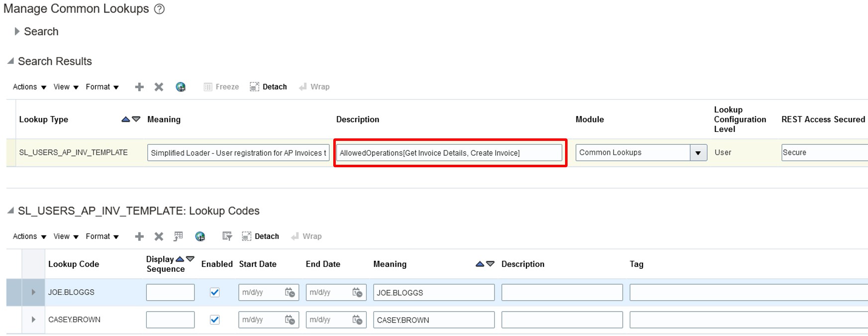
Task: Select JOE.BLOGGS lookup code text
Action: coord(71,292)
